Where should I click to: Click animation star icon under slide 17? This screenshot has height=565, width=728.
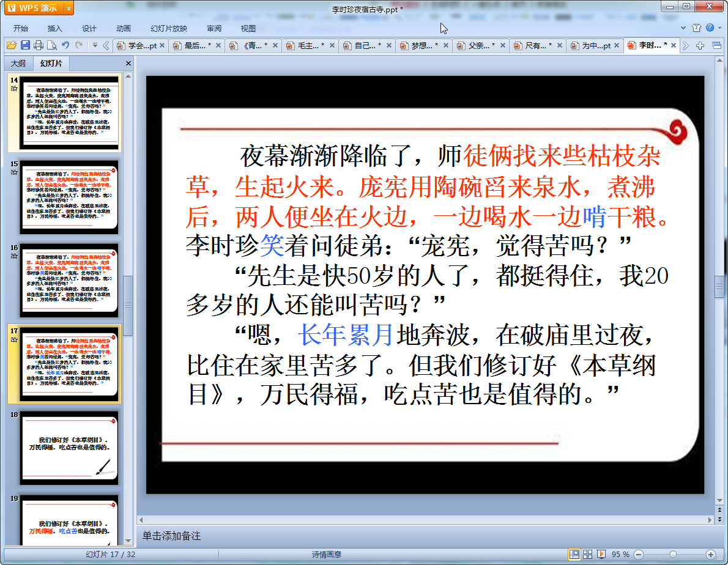15,339
